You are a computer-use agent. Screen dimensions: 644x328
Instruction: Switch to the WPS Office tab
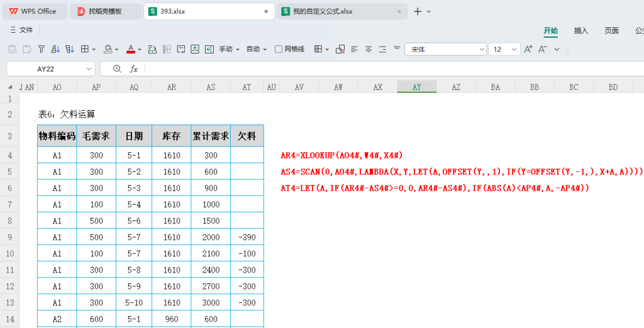[x=35, y=11]
